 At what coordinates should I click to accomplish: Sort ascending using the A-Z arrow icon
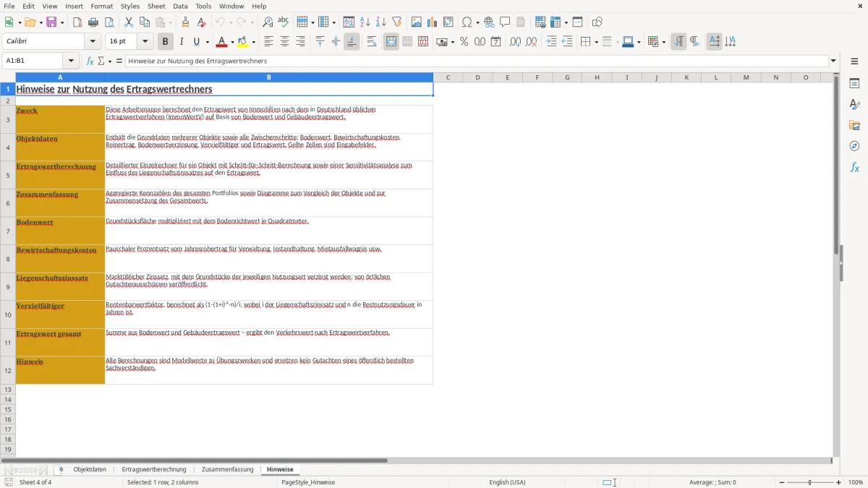point(365,22)
